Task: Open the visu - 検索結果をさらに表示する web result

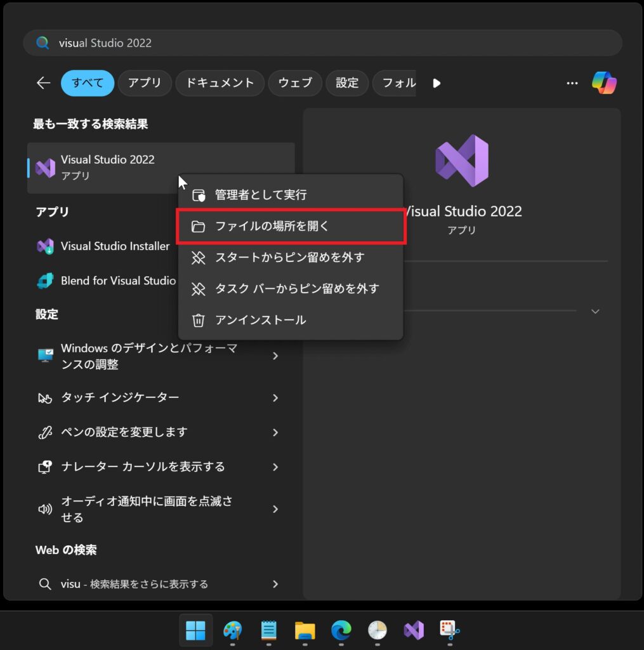Action: (161, 584)
